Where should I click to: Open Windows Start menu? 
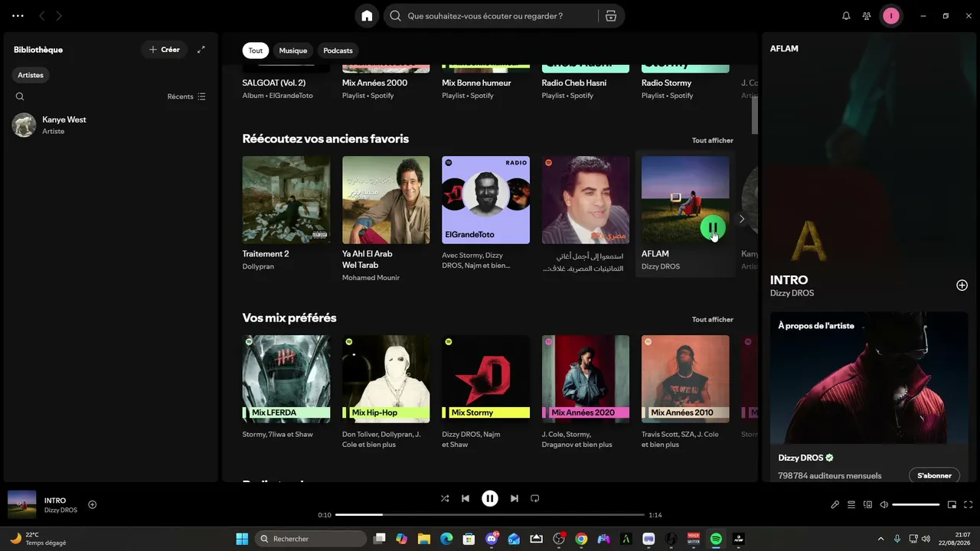(x=242, y=539)
